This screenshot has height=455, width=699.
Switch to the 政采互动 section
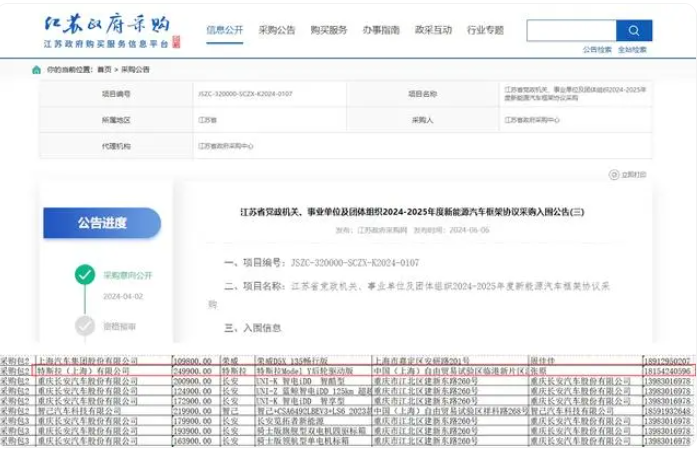click(x=433, y=30)
